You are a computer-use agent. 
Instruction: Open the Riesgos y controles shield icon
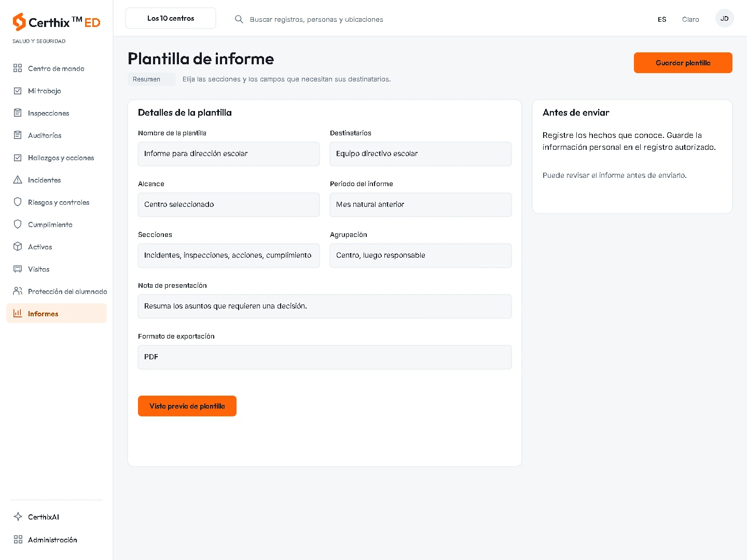point(18,202)
